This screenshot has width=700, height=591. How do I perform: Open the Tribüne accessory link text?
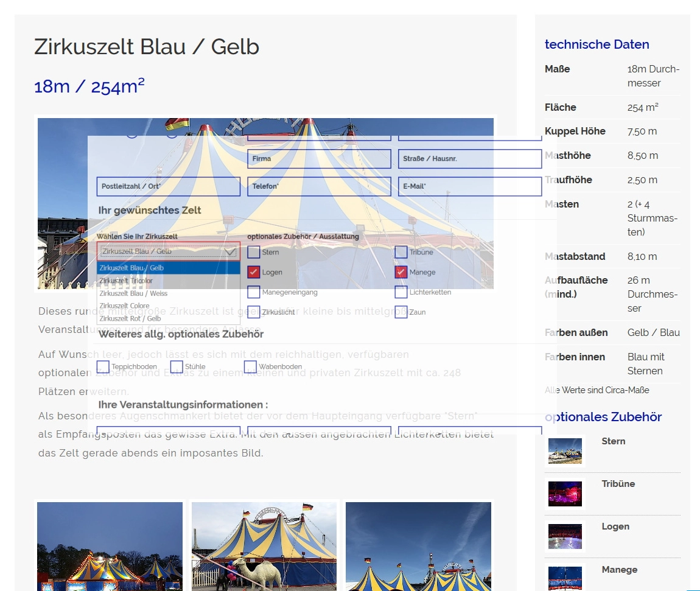(618, 484)
